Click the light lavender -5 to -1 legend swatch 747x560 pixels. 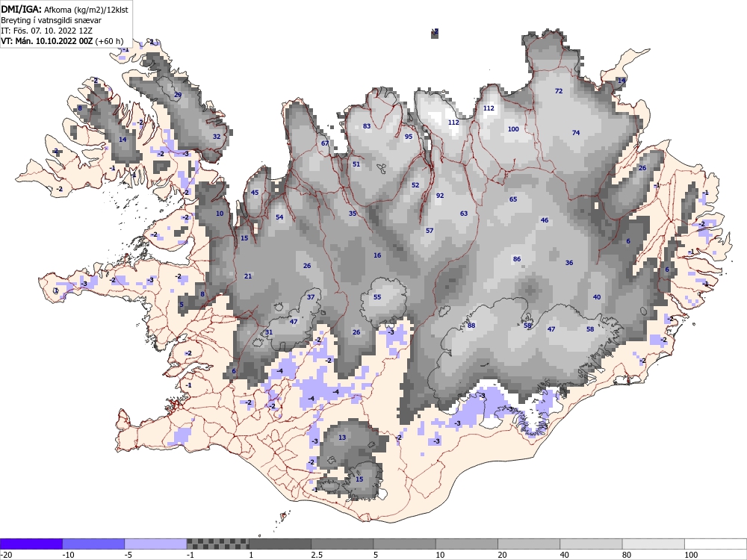(156, 544)
